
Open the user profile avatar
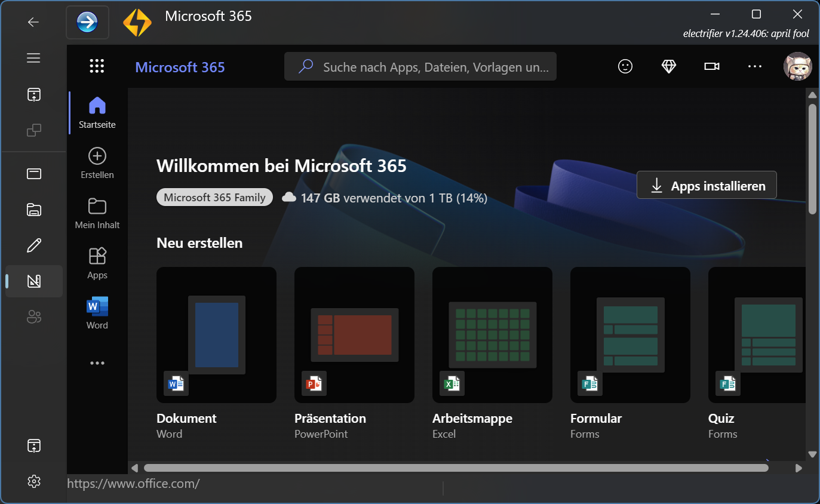(x=797, y=66)
